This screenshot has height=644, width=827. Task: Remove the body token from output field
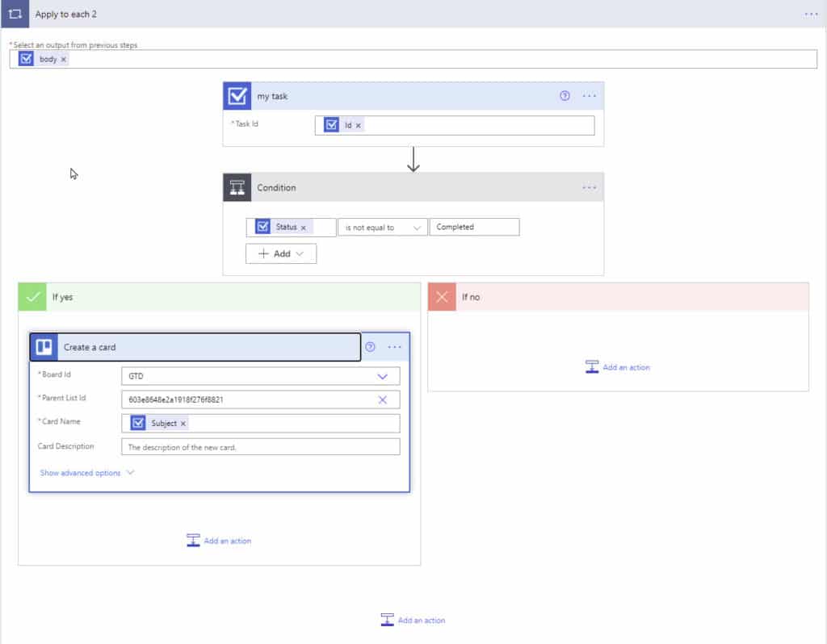(x=63, y=60)
